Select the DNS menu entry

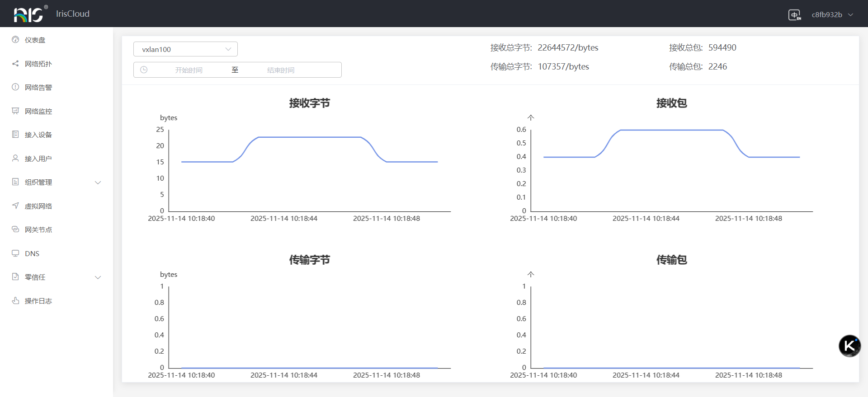(32, 253)
